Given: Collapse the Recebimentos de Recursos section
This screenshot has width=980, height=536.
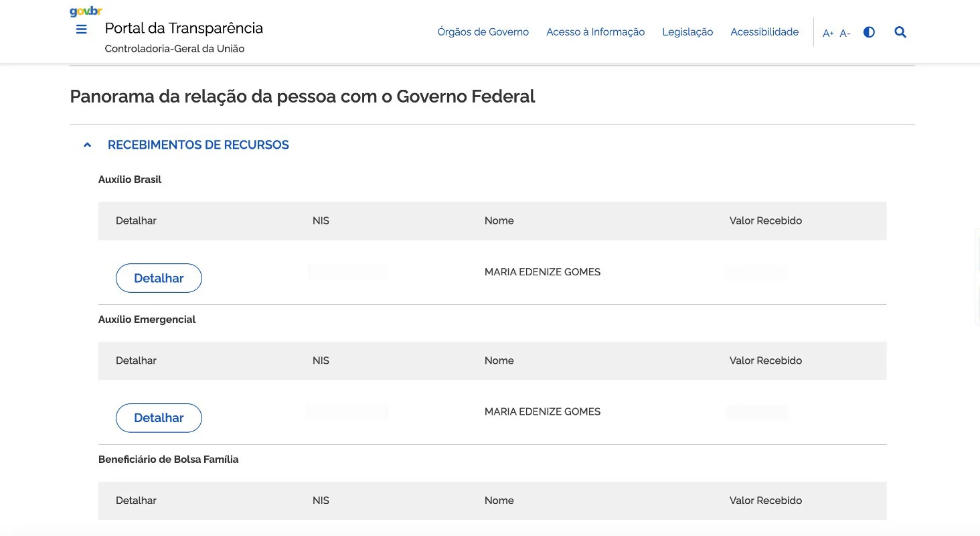Looking at the screenshot, I should [87, 145].
